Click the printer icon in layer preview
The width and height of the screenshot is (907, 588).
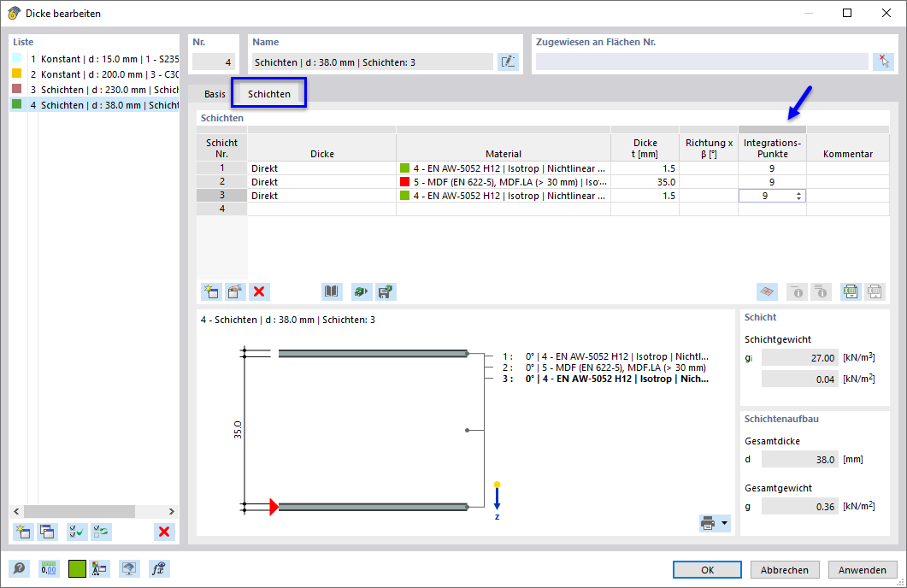(x=708, y=524)
